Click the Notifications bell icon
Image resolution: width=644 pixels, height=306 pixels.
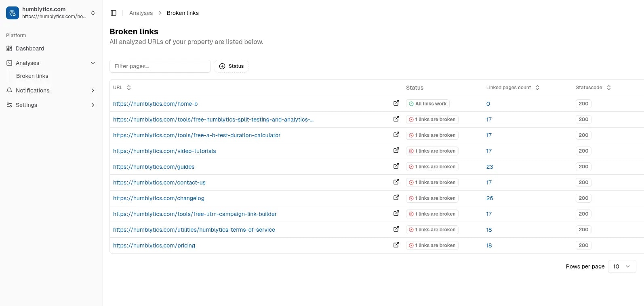coord(9,90)
